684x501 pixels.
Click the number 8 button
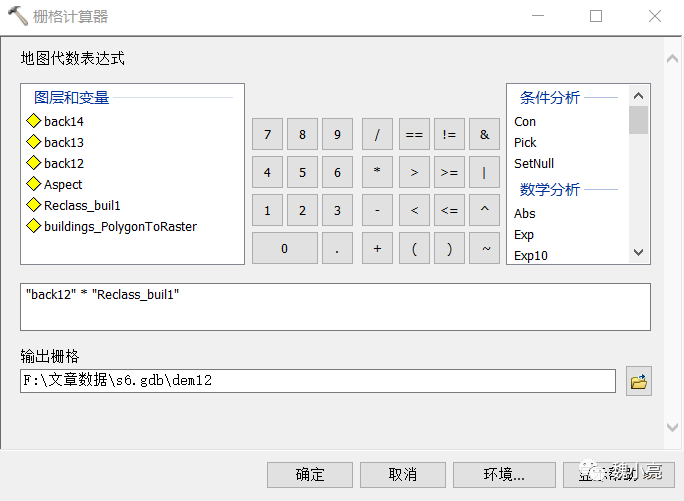tap(302, 134)
